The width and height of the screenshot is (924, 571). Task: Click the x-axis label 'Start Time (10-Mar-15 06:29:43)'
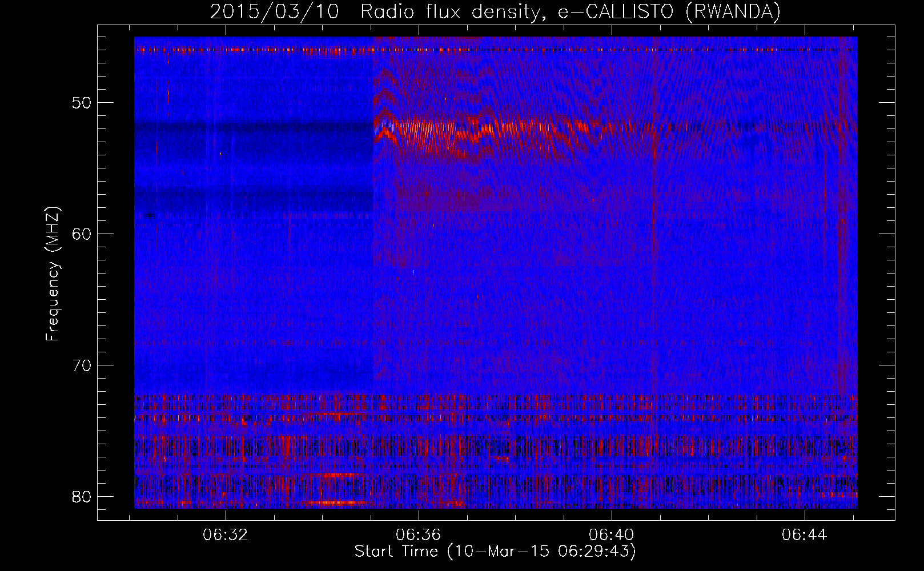tap(495, 552)
